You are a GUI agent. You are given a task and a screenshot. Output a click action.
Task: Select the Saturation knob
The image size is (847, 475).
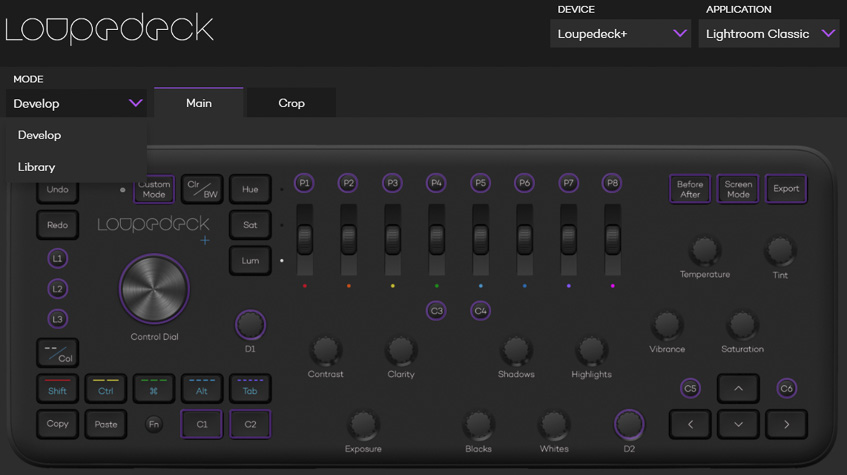point(742,325)
